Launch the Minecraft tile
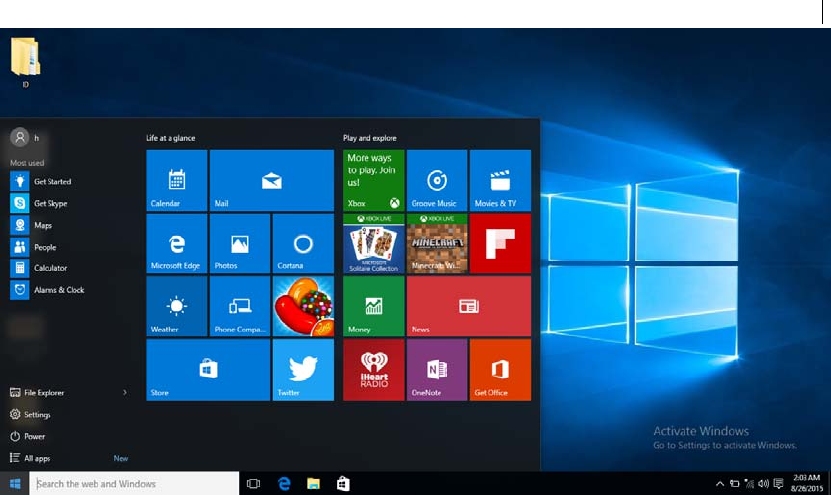 click(437, 243)
